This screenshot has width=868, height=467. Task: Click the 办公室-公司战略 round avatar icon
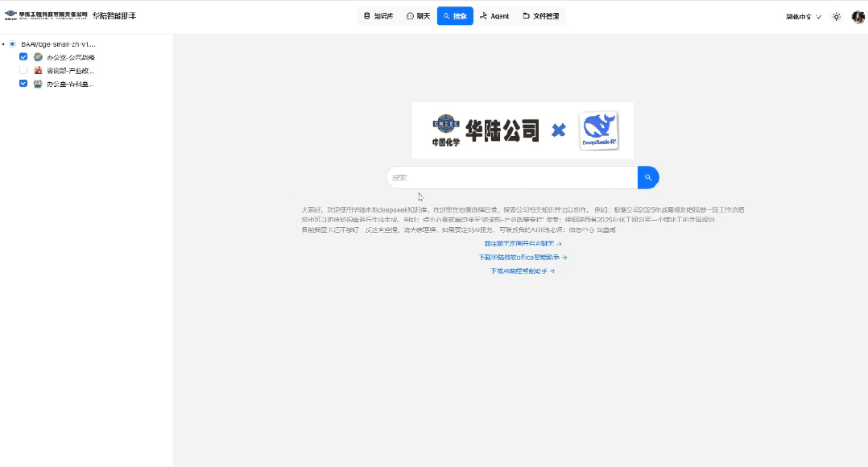coord(38,57)
